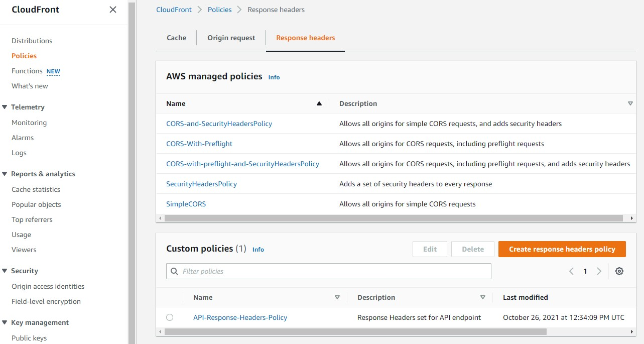Click 'Adds a set of security headers' description
The image size is (644, 344).
coord(416,184)
